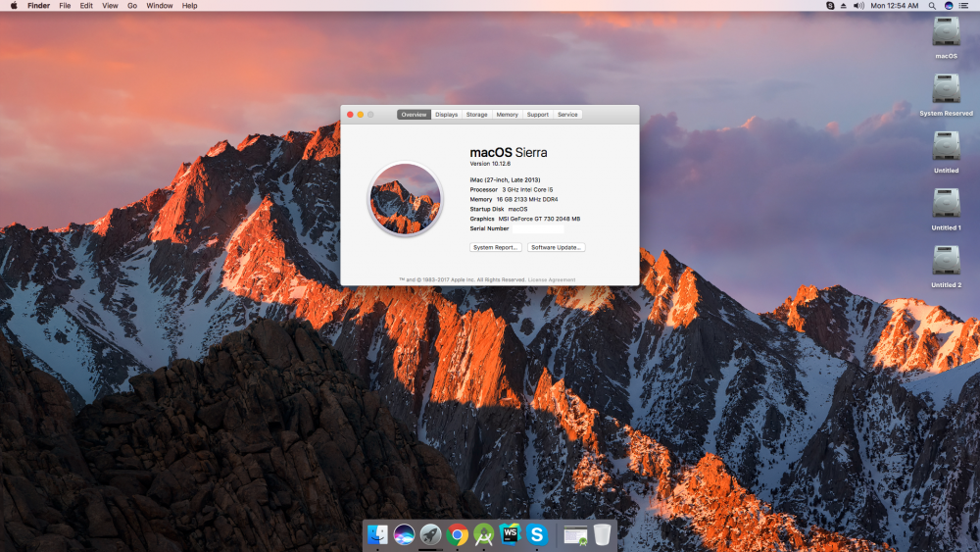Switch to the Storage tab
This screenshot has height=552, width=980.
click(x=476, y=115)
